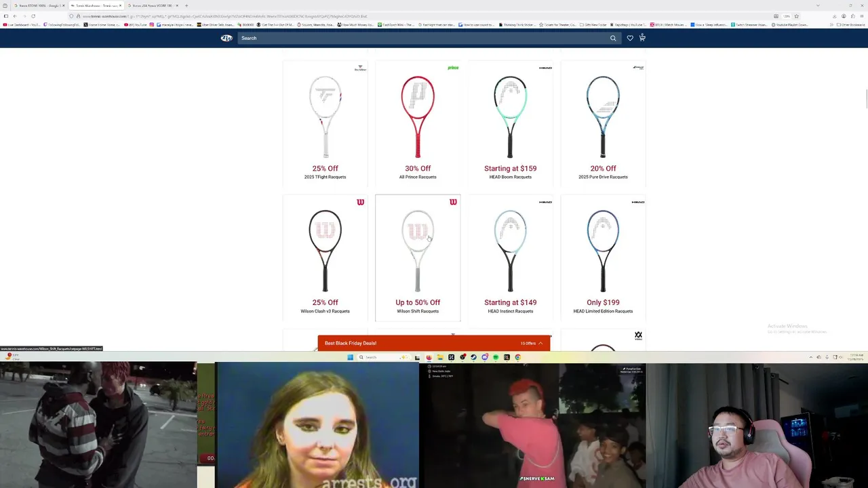Viewport: 868px width, 488px height.
Task: Open Steam from the taskbar
Action: click(473, 357)
